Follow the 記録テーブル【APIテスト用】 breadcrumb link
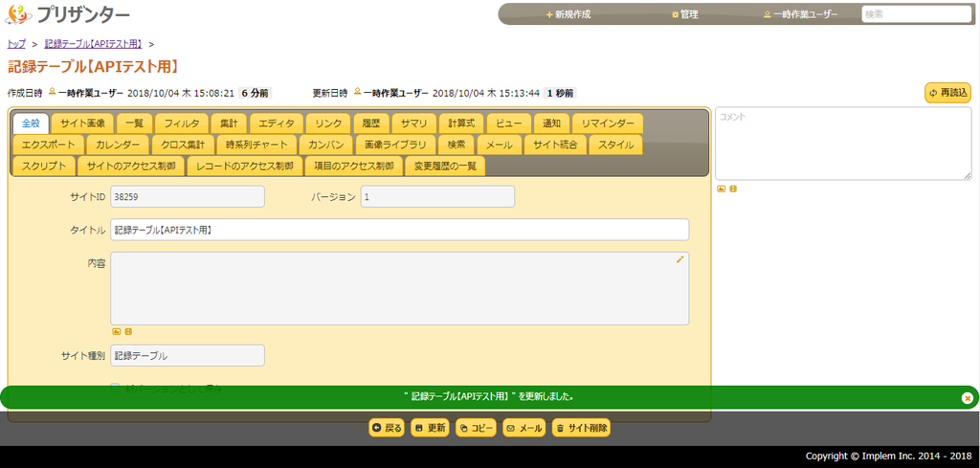This screenshot has width=980, height=468. (x=93, y=44)
